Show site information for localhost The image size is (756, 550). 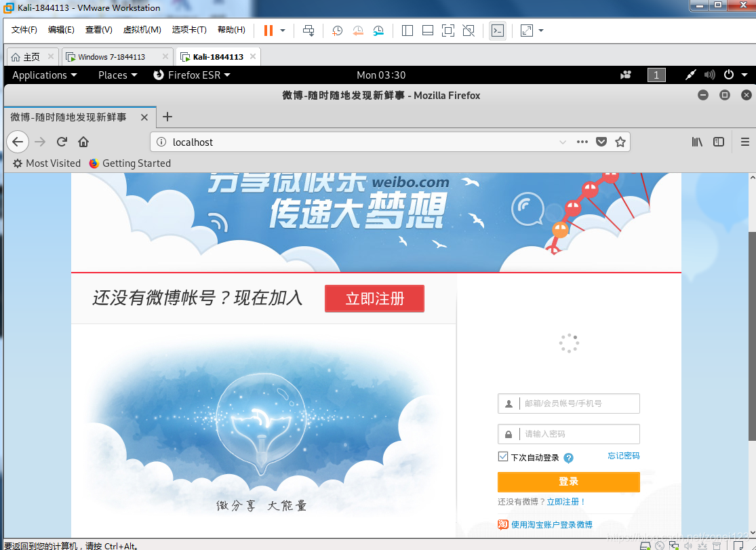point(161,142)
